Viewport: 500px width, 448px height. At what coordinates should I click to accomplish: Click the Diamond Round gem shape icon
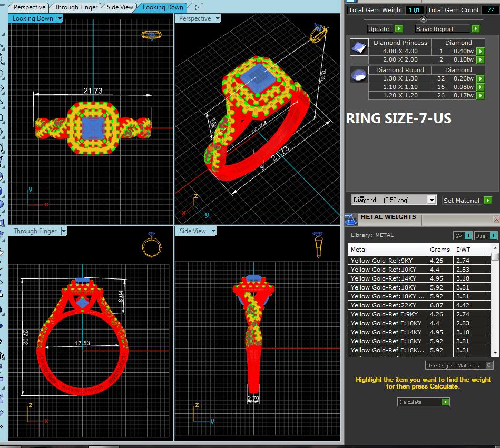tap(360, 75)
